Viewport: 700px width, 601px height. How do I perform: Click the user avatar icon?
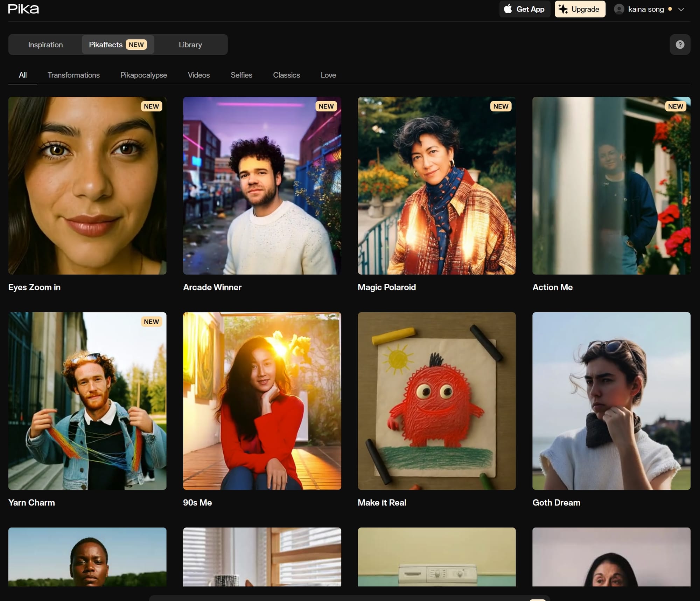click(x=619, y=9)
